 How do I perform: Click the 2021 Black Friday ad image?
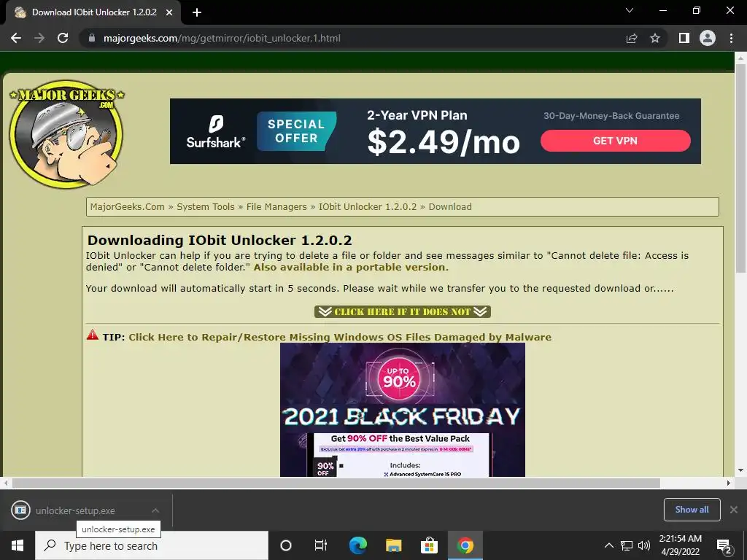(402, 410)
